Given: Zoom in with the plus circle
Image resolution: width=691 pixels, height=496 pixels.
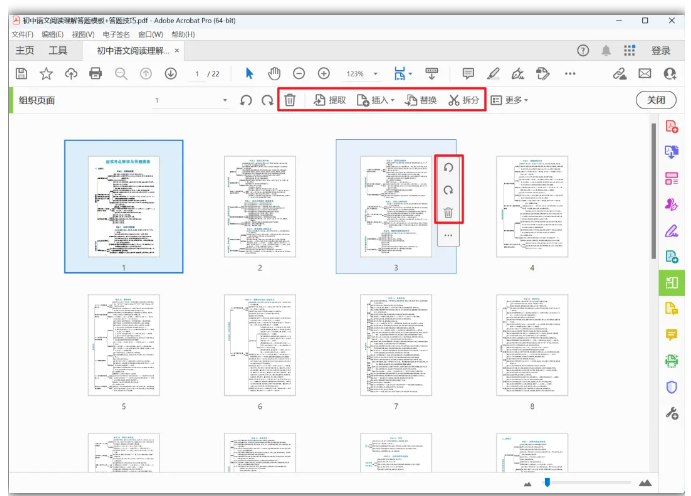Looking at the screenshot, I should (x=324, y=74).
